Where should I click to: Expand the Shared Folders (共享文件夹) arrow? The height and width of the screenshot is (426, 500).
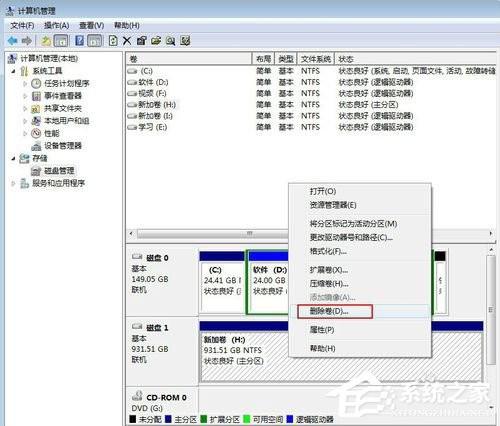(x=25, y=108)
